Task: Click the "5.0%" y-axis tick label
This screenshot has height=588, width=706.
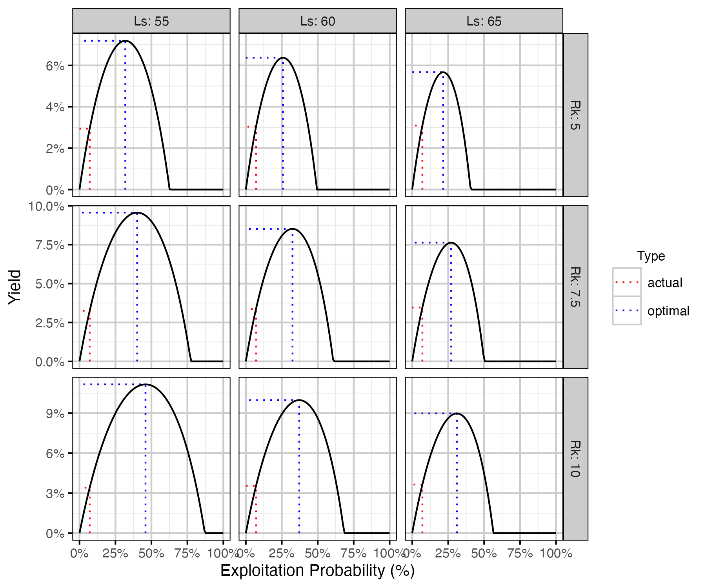Action: pos(50,284)
